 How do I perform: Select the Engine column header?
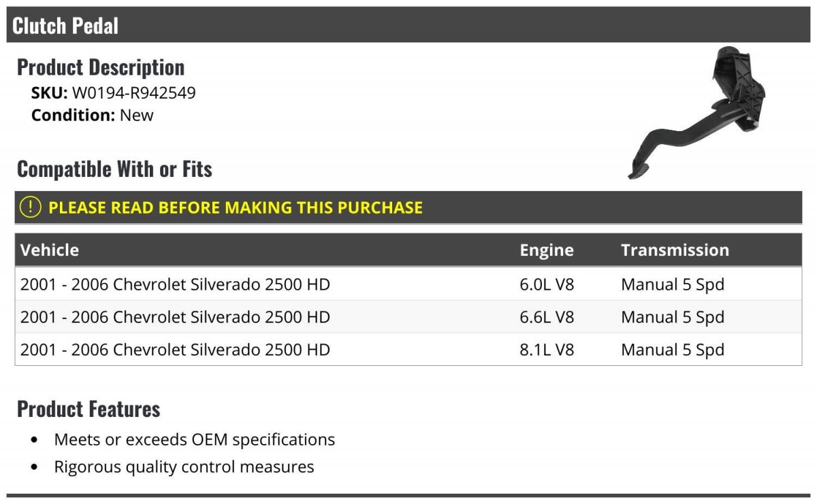(x=547, y=250)
